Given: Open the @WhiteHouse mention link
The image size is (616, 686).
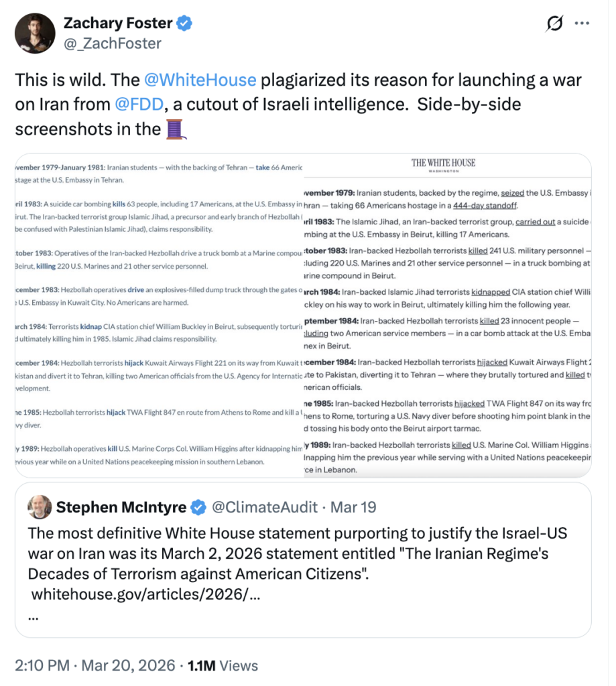Looking at the screenshot, I should pyautogui.click(x=200, y=80).
